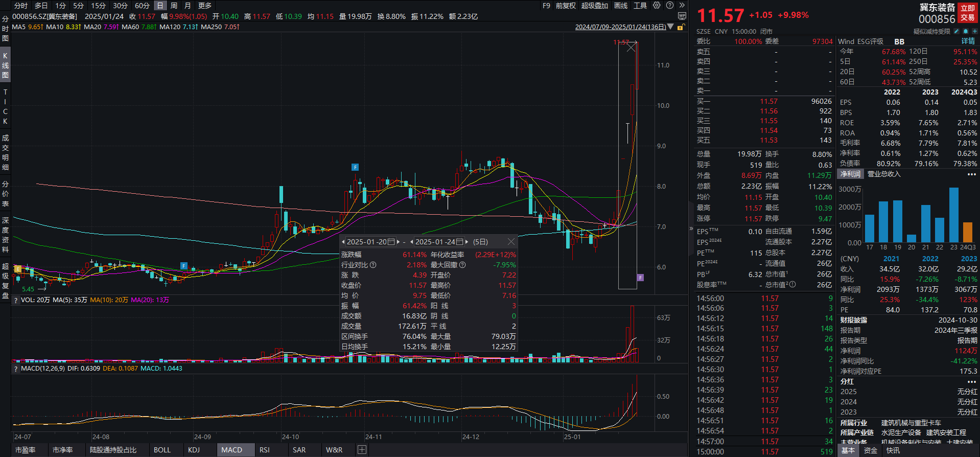980x457 pixels.
Task: Show info for 总市值² row
Action: [x=792, y=284]
